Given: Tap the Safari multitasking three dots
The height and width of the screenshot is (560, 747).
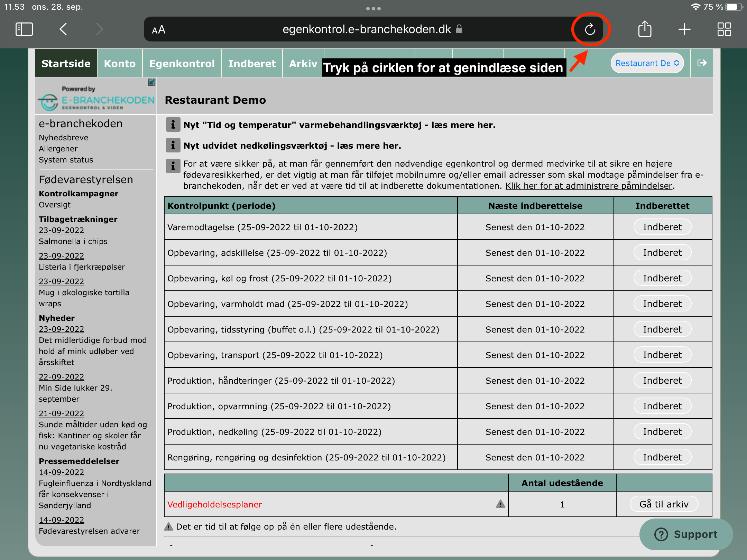Looking at the screenshot, I should point(373,9).
